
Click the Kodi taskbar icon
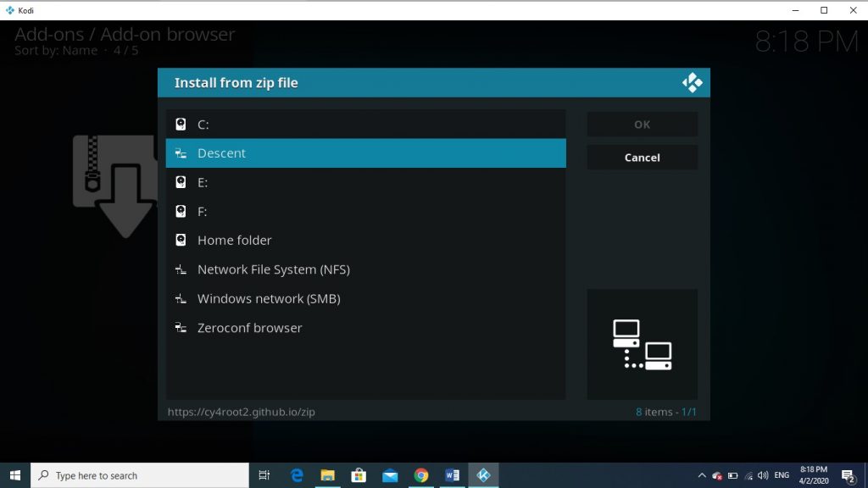click(483, 475)
